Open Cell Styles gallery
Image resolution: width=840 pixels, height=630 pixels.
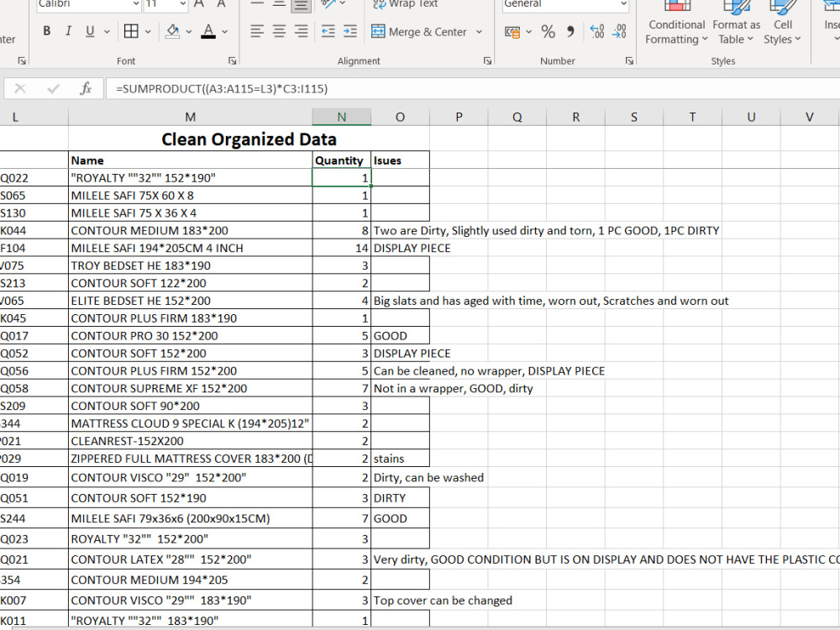[x=782, y=24]
